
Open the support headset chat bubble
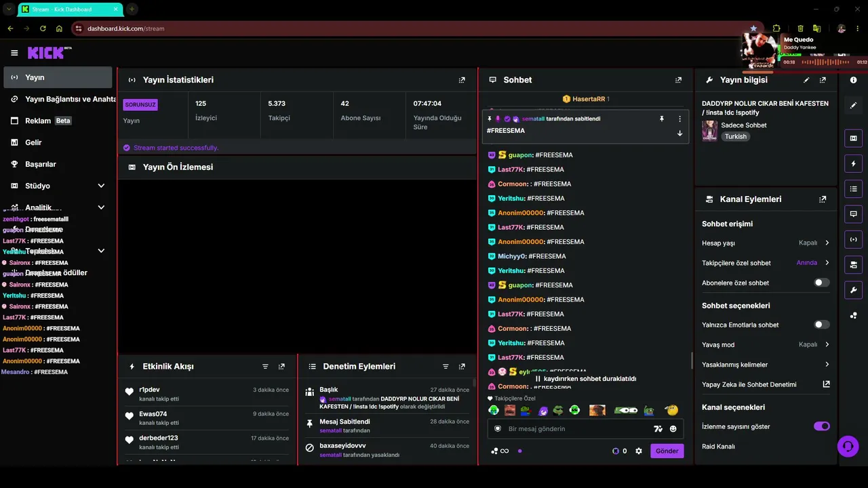[x=848, y=446]
